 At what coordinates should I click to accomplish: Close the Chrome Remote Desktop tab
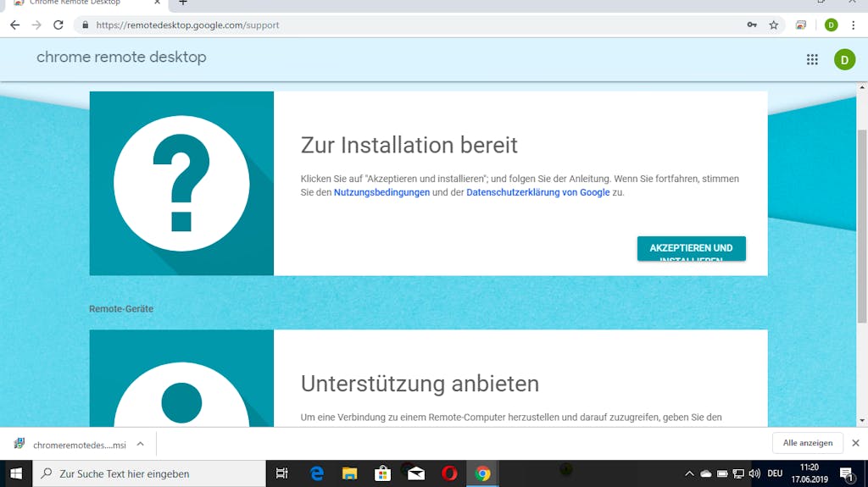pyautogui.click(x=157, y=3)
